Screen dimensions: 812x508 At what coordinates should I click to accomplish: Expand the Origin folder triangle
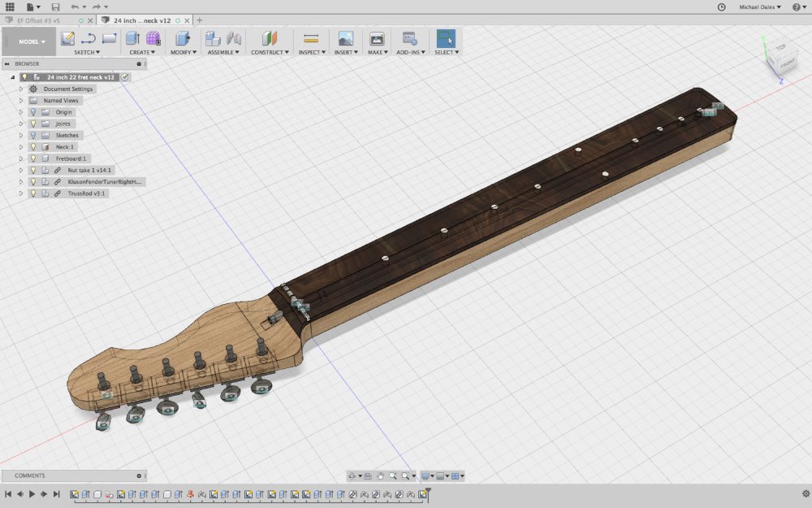tap(21, 112)
